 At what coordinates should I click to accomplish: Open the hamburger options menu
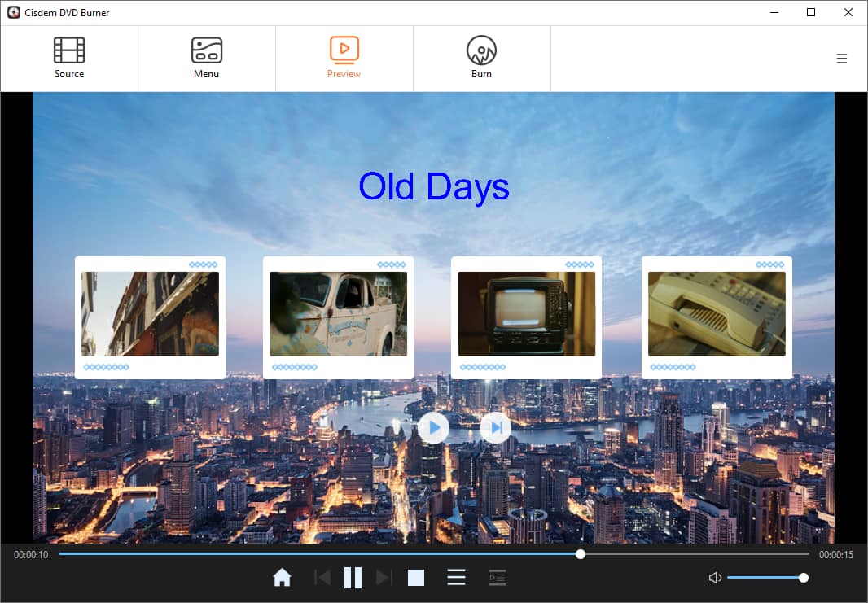(x=842, y=59)
